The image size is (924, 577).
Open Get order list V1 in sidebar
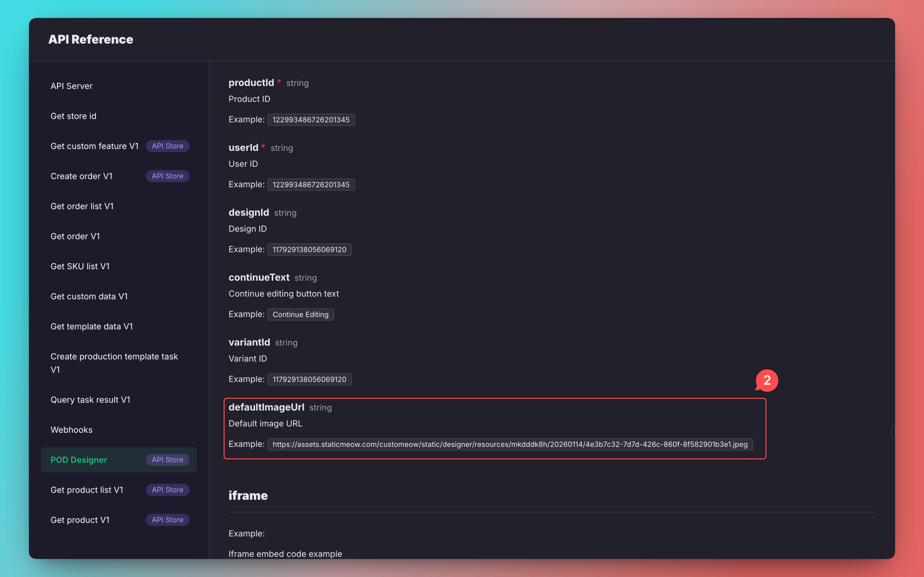82,206
